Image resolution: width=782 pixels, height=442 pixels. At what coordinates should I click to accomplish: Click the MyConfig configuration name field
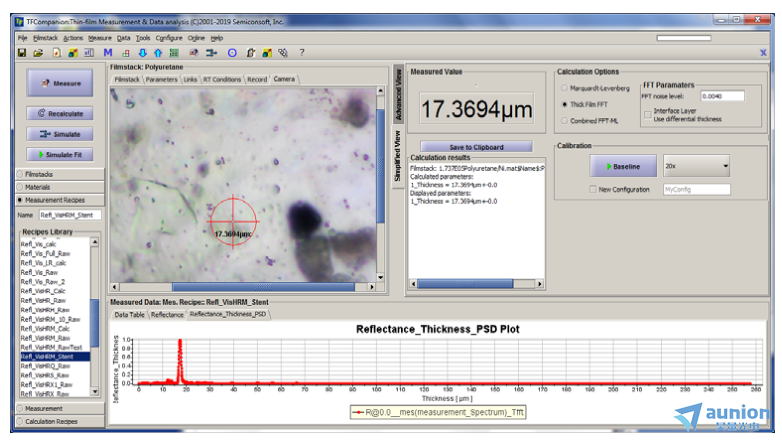point(697,190)
